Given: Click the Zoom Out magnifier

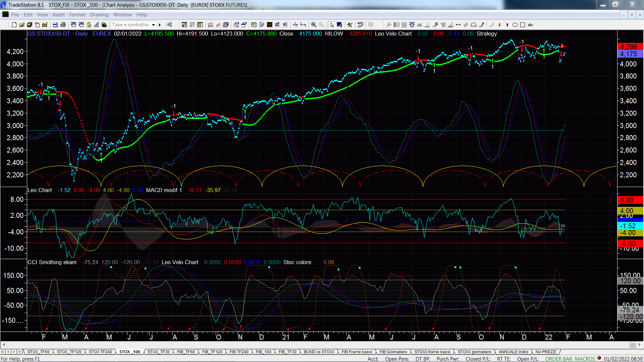Looking at the screenshot, I should pyautogui.click(x=321, y=25).
